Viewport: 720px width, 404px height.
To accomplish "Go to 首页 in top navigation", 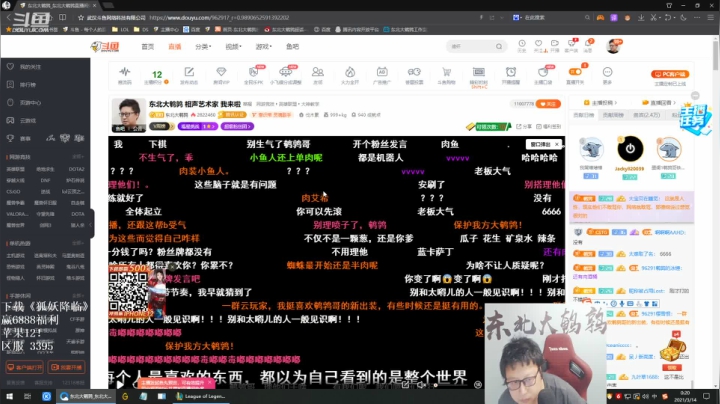I will pyautogui.click(x=147, y=46).
